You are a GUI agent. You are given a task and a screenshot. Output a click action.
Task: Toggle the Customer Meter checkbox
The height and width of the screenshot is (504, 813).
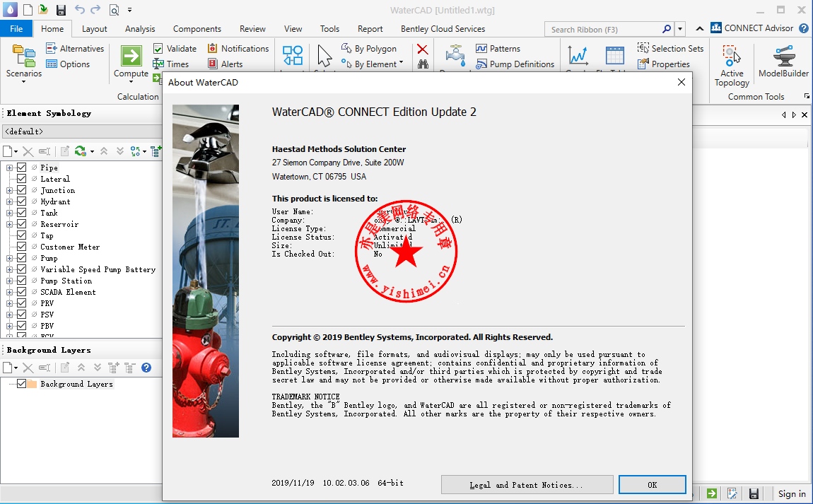click(21, 246)
